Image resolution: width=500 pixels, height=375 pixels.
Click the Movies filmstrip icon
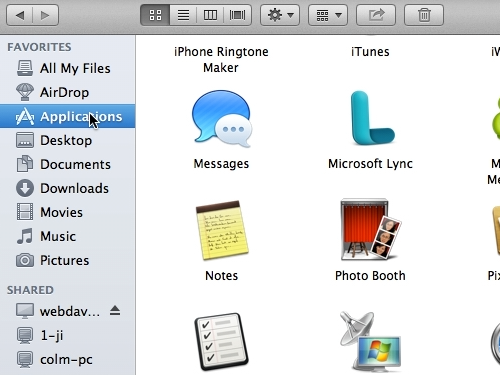click(25, 212)
